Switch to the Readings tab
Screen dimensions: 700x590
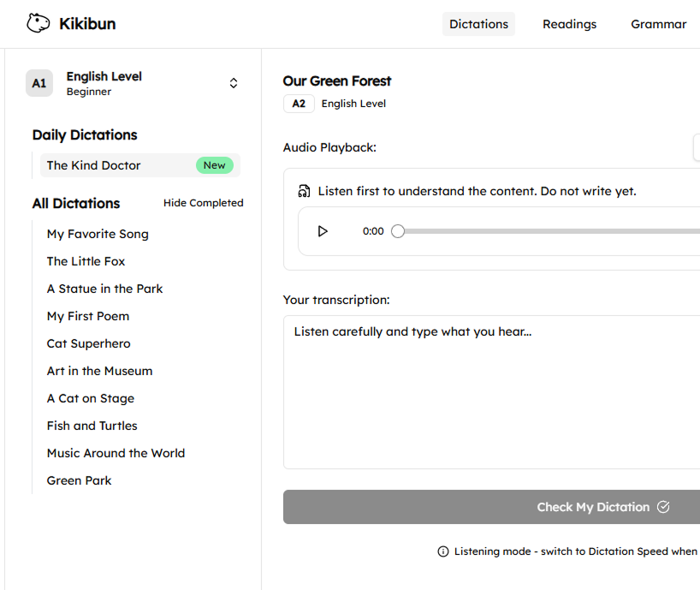(x=569, y=24)
